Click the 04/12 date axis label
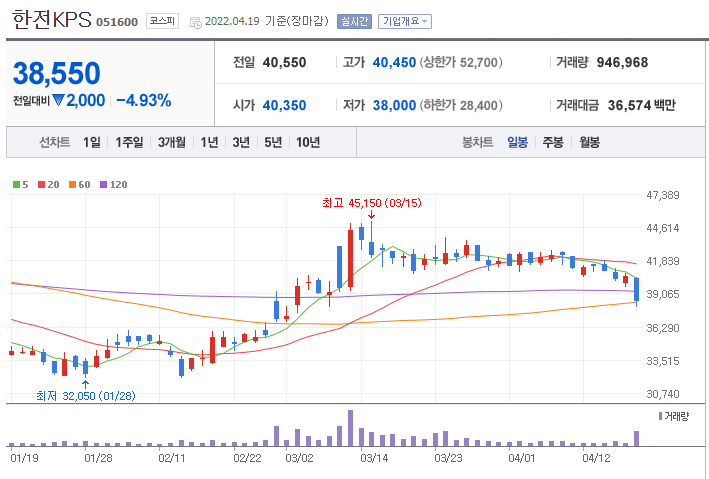The image size is (709, 479). click(596, 458)
